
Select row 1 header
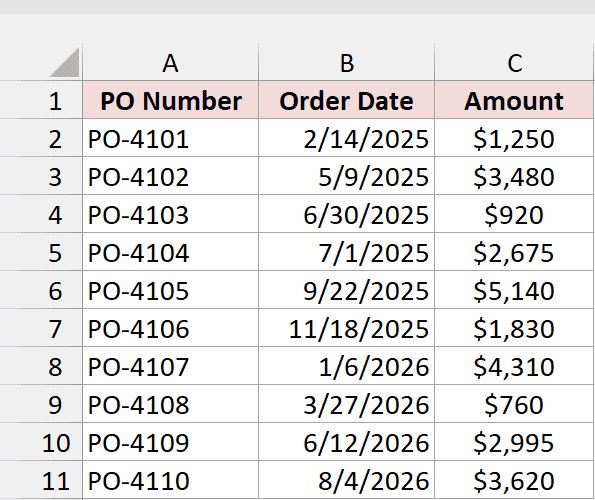coord(41,100)
